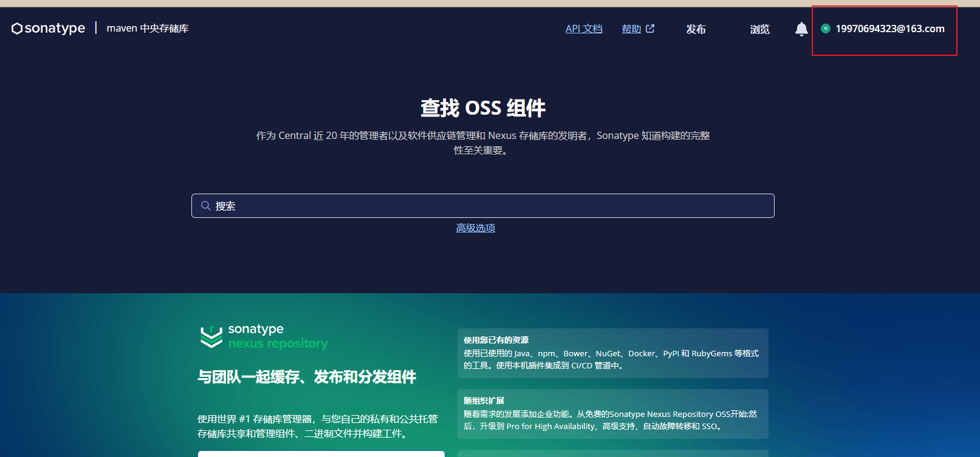Open the API 文档 link
The width and height of the screenshot is (980, 457).
pos(583,29)
